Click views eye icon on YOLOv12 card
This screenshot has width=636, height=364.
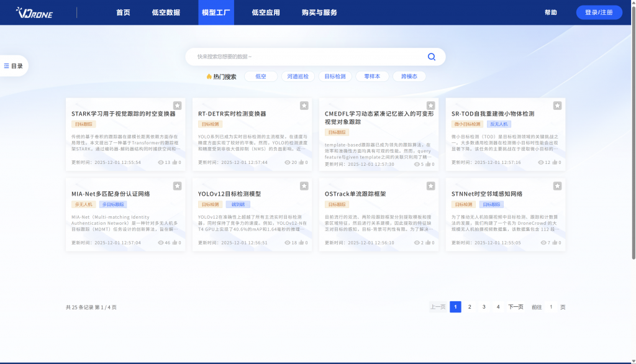tap(287, 243)
